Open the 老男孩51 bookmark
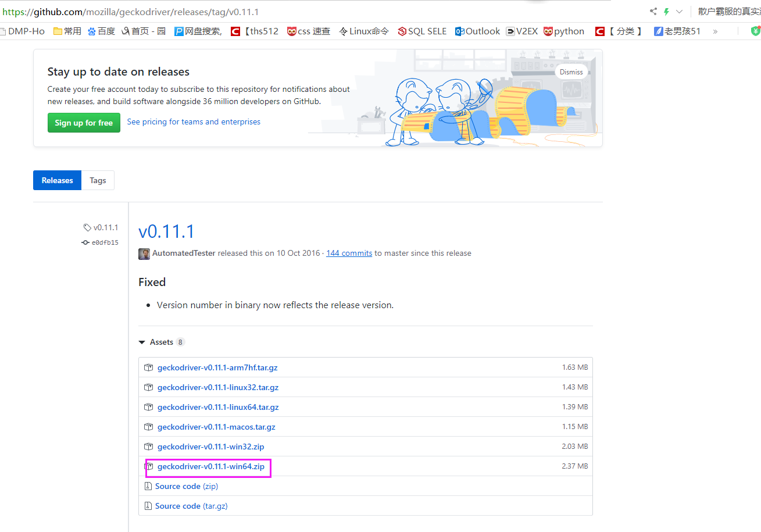 click(677, 31)
